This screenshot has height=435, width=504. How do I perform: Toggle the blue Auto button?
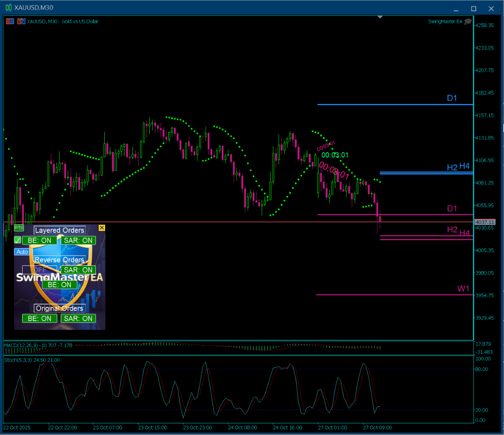[22, 252]
